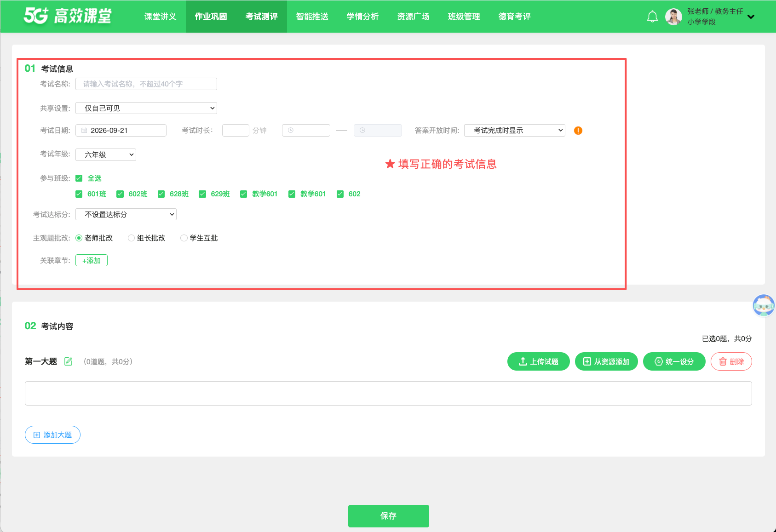Uncheck the 全选 classes checkbox
The height and width of the screenshot is (532, 776).
coord(79,178)
